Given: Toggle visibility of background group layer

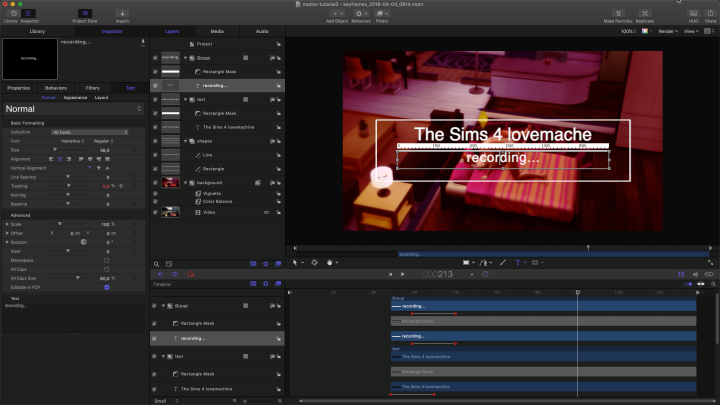Looking at the screenshot, I should [x=155, y=183].
